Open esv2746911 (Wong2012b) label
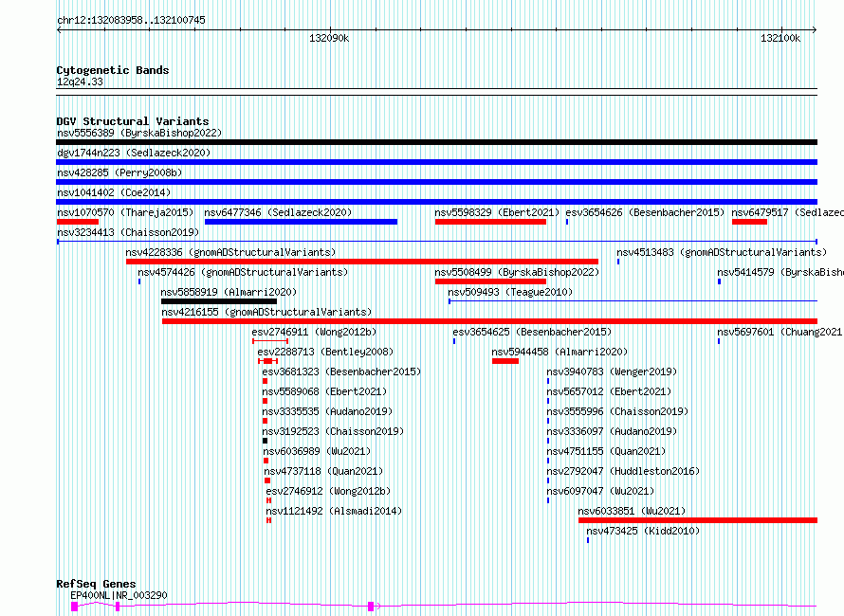844x616 pixels. click(314, 332)
